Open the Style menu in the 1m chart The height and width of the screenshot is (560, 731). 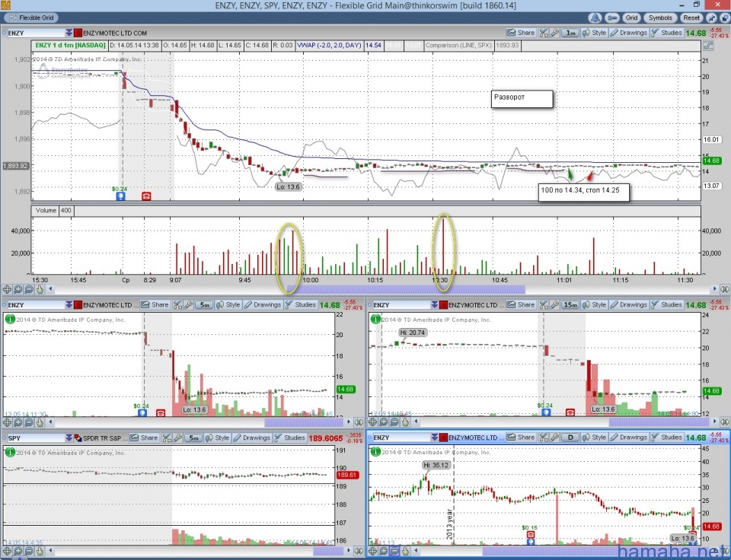click(595, 33)
